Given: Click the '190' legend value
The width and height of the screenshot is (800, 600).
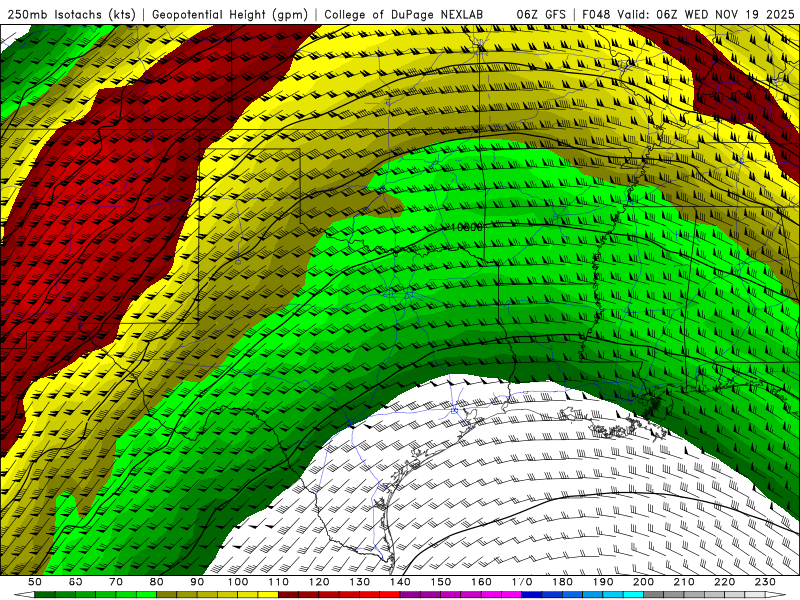Looking at the screenshot, I should pyautogui.click(x=603, y=582).
